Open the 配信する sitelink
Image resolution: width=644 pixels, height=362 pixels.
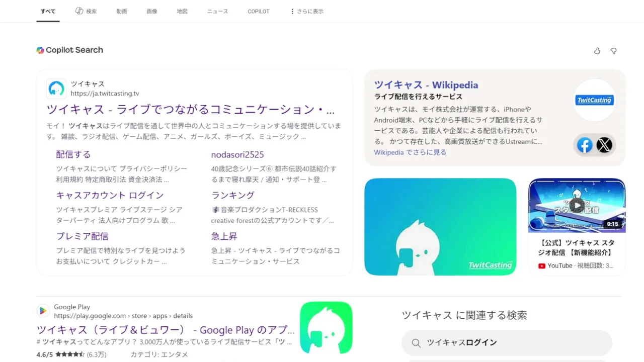point(73,154)
